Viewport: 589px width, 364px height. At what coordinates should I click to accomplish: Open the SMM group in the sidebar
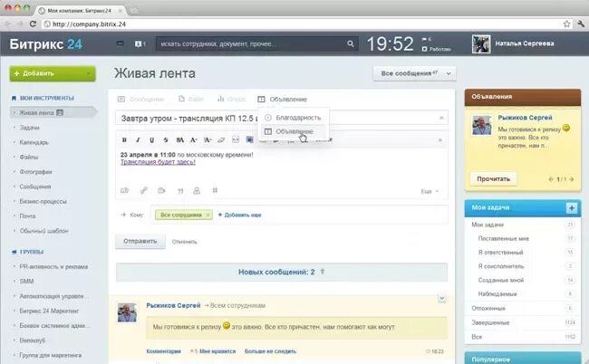pyautogui.click(x=26, y=281)
